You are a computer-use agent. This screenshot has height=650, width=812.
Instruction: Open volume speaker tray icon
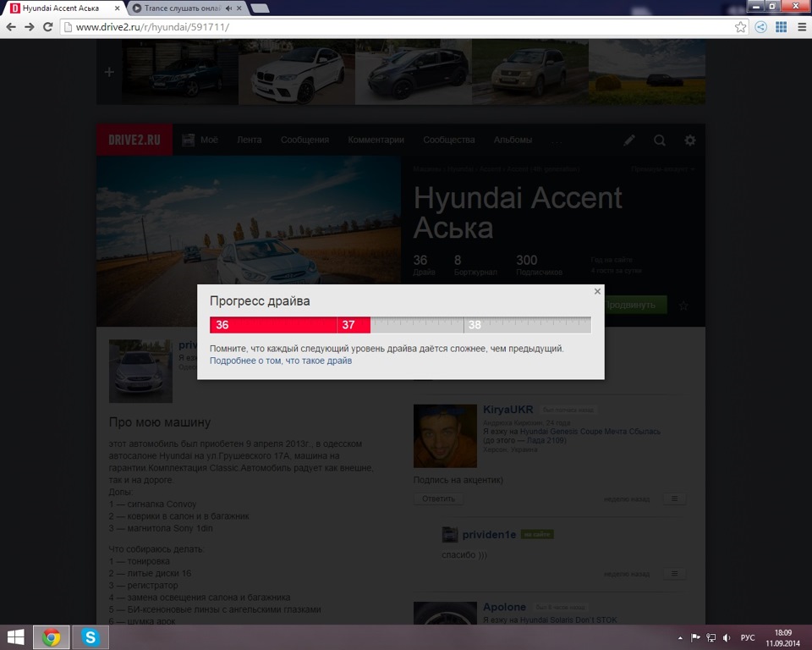[727, 637]
